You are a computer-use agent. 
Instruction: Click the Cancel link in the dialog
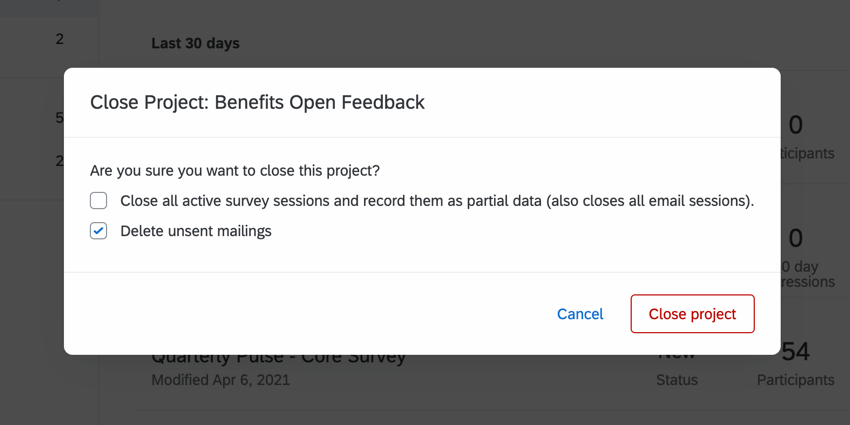click(x=580, y=314)
